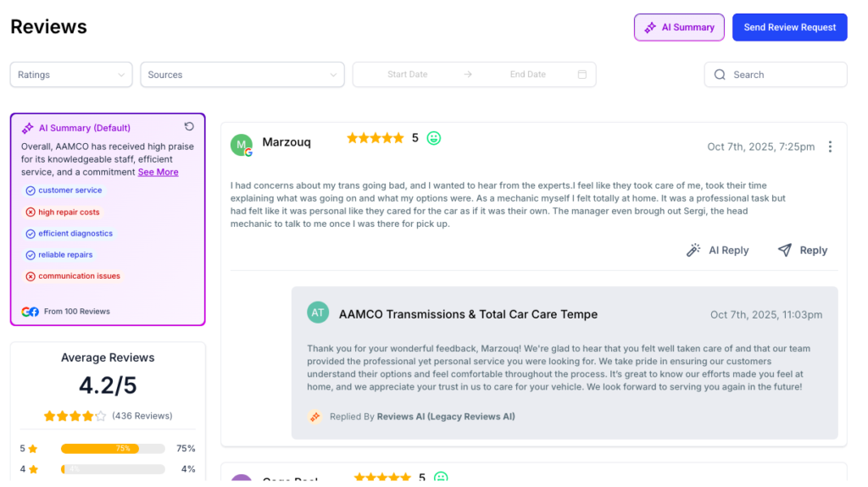Click the magnifying glass search icon
Image resolution: width=868 pixels, height=487 pixels.
(720, 75)
